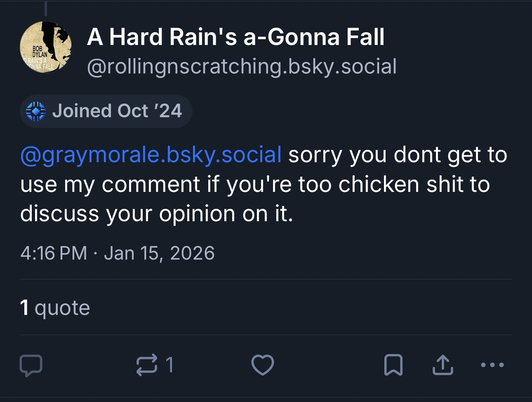Click the bold quote count number
This screenshot has height=402, width=532.
click(x=25, y=307)
